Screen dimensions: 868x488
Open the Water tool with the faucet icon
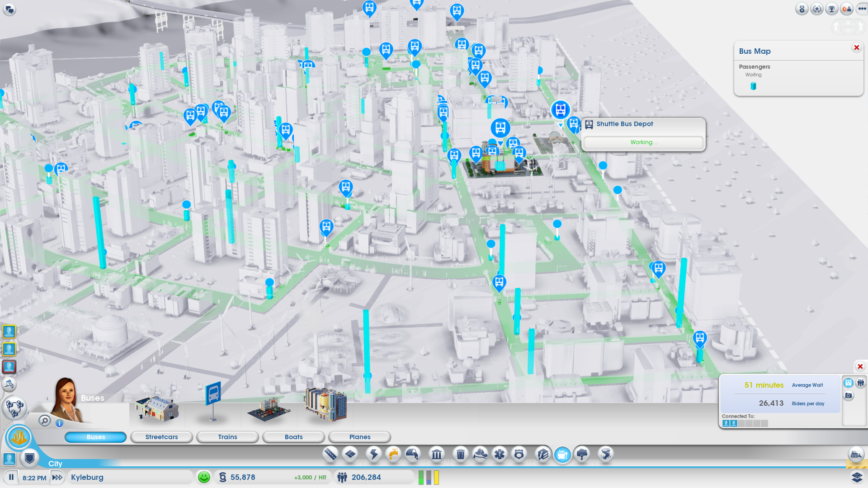tap(394, 455)
